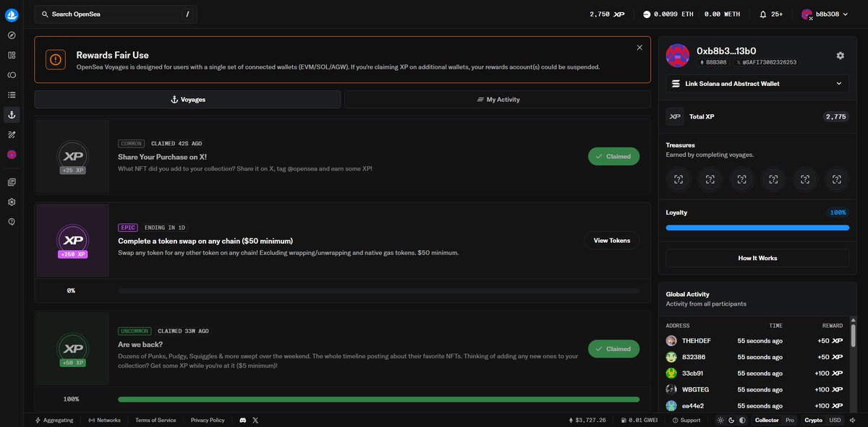Image resolution: width=868 pixels, height=427 pixels.
Task: Click the last empty treasure slot
Action: pos(836,179)
